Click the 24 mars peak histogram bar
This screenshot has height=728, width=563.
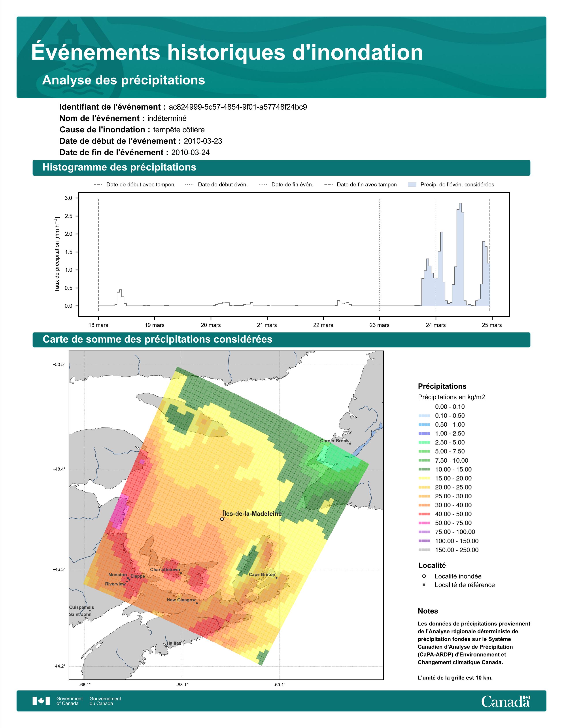(x=460, y=254)
